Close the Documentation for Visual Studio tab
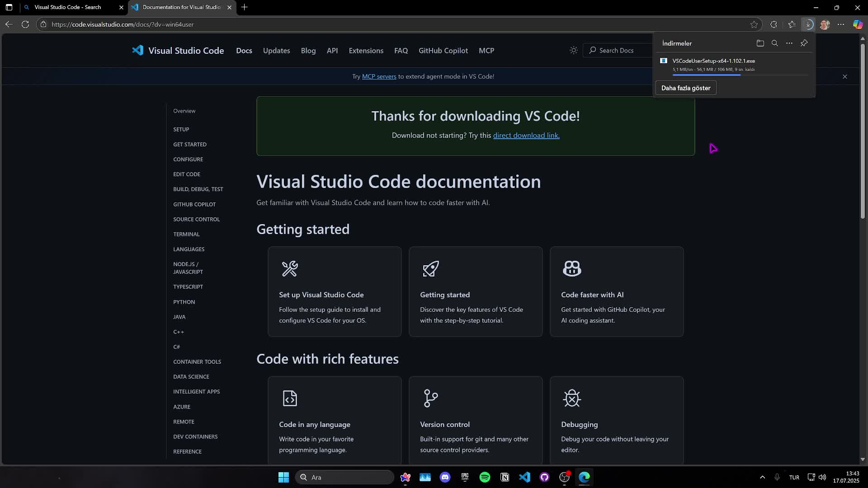 [x=229, y=7]
